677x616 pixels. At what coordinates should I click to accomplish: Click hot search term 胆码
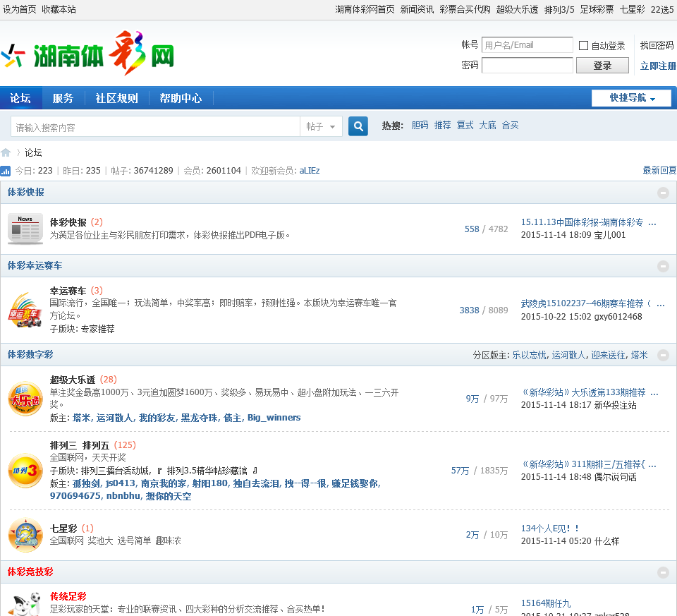tap(420, 126)
